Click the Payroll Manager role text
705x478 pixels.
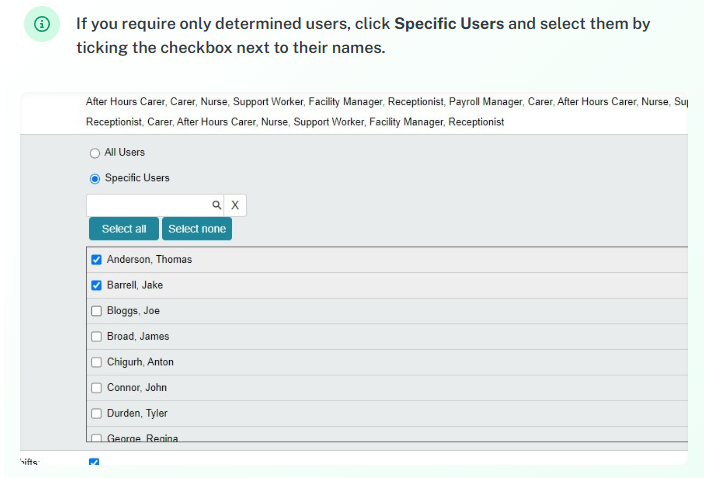(486, 102)
